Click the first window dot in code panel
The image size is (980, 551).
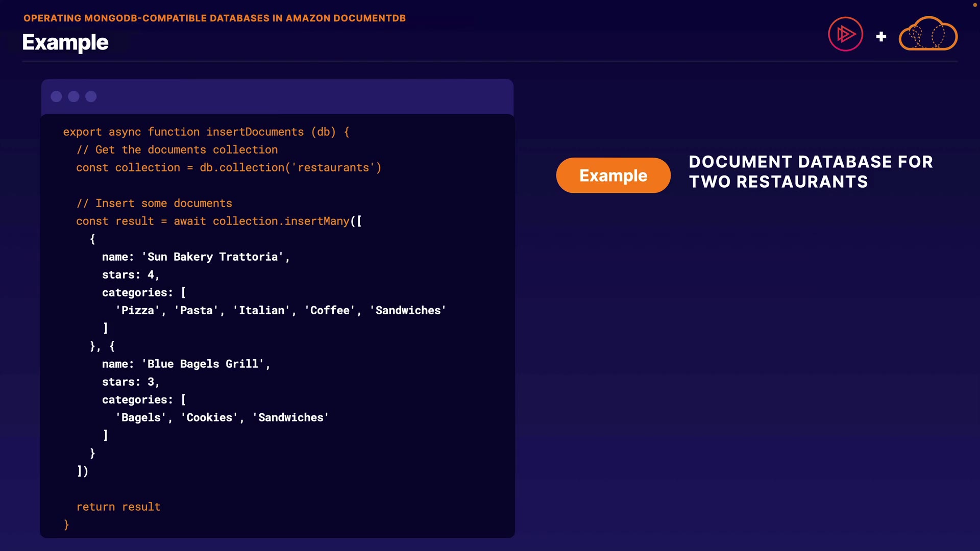point(57,96)
